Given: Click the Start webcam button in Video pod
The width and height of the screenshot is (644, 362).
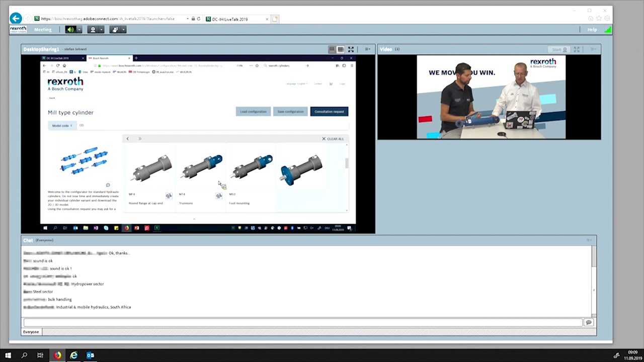Looking at the screenshot, I should [559, 49].
